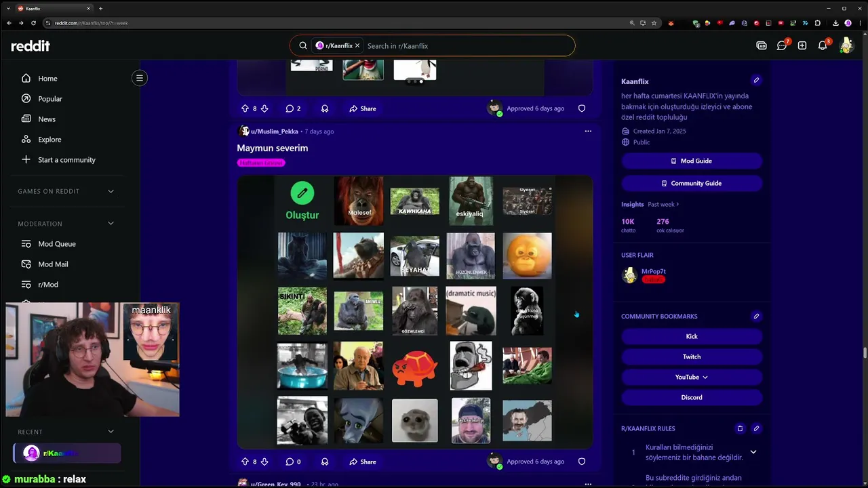Viewport: 868px width, 488px height.
Task: Click the Mod Guide button
Action: tap(692, 161)
